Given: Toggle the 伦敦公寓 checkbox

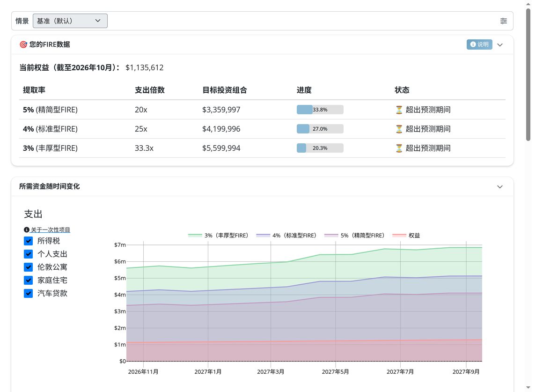Looking at the screenshot, I should coord(29,267).
